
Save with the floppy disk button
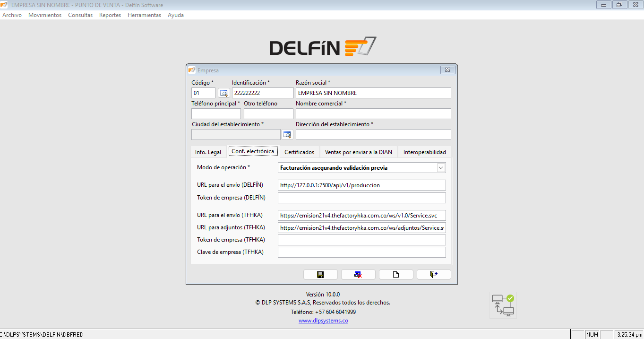coord(320,275)
